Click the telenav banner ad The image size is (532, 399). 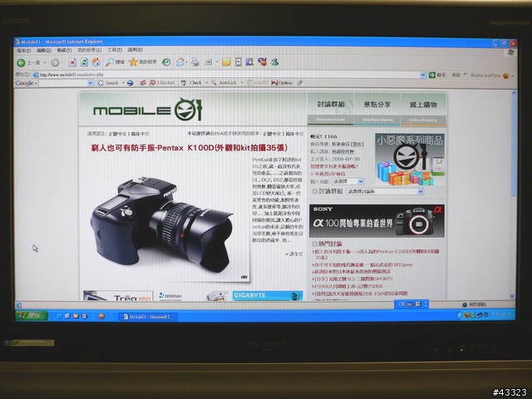tap(171, 296)
